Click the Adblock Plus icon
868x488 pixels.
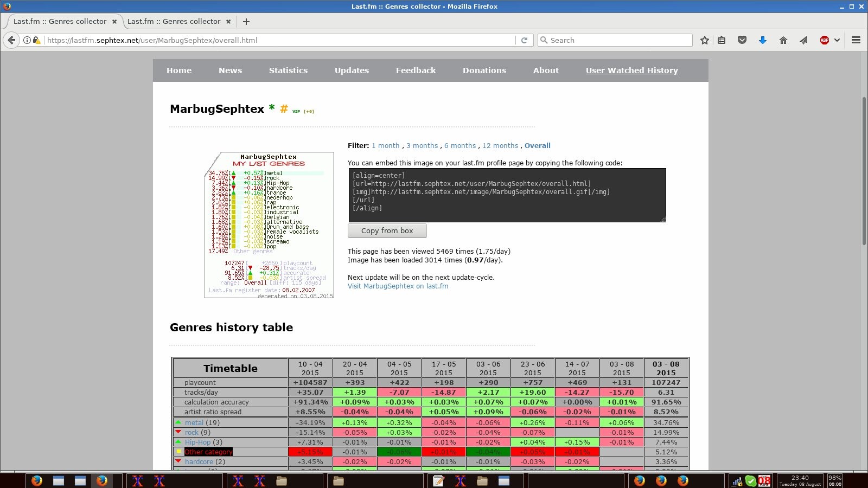(824, 40)
